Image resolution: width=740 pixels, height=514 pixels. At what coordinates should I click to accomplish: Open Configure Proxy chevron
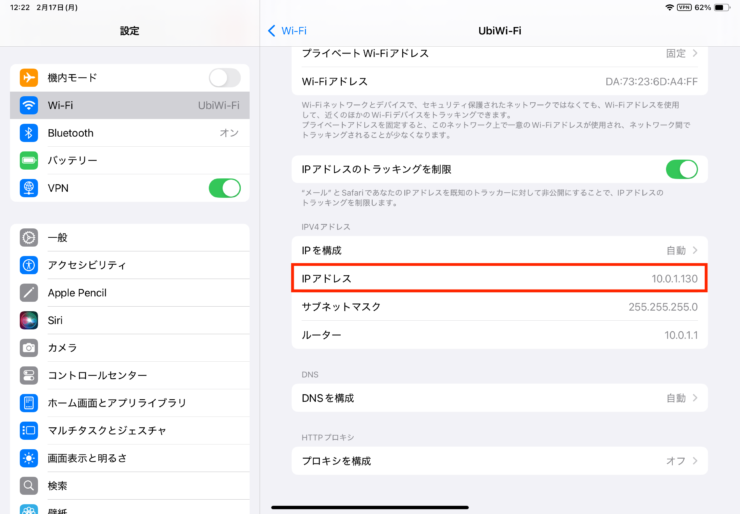click(695, 461)
